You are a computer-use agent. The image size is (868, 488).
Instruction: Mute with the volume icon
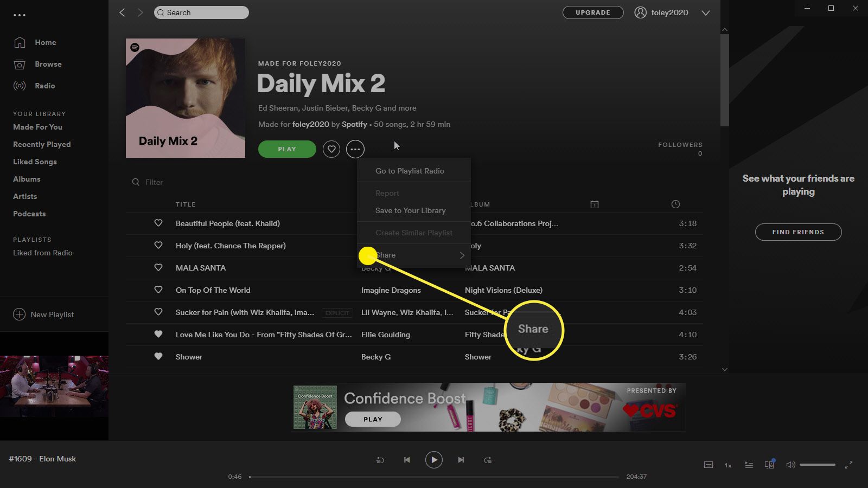click(x=790, y=465)
